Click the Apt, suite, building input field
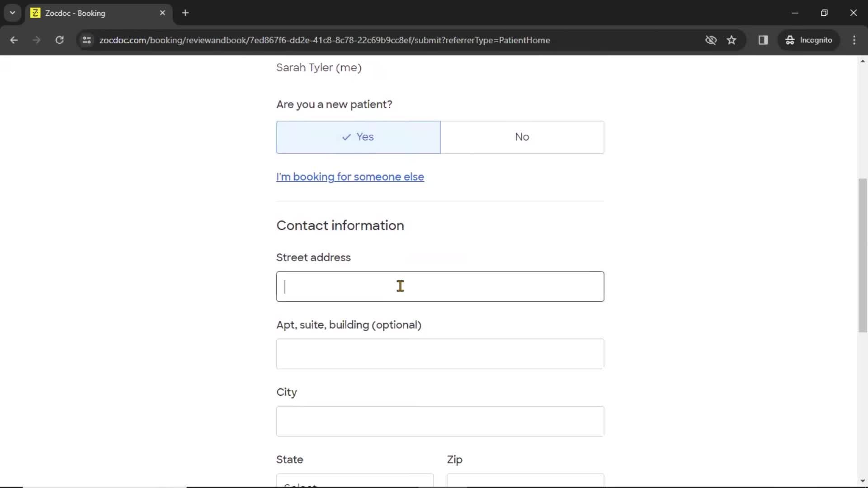Viewport: 868px width, 488px height. click(440, 354)
